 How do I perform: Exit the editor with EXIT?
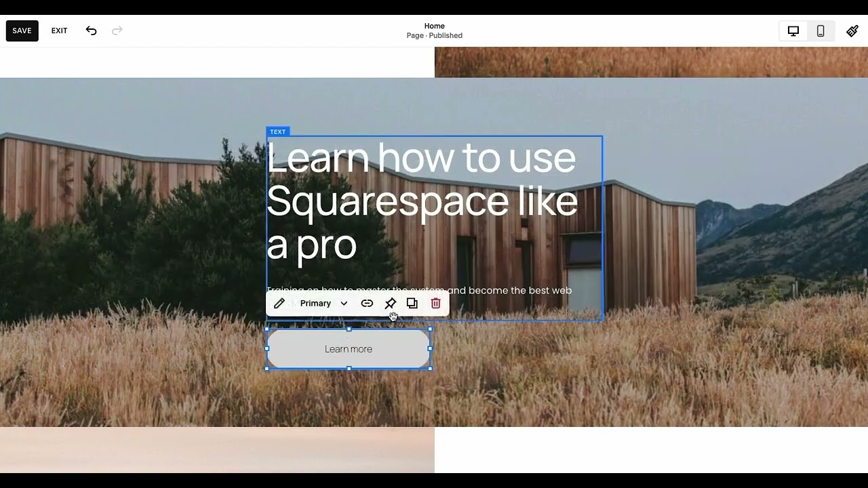tap(59, 30)
